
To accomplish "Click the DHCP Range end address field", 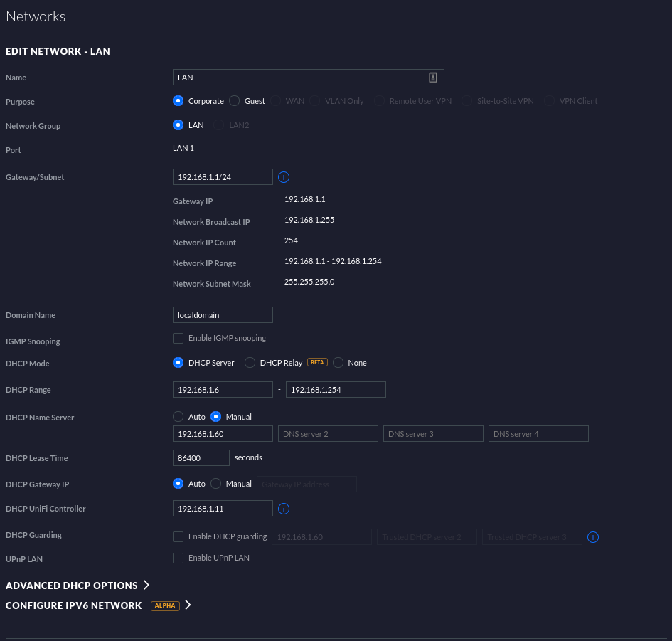I will coord(336,390).
